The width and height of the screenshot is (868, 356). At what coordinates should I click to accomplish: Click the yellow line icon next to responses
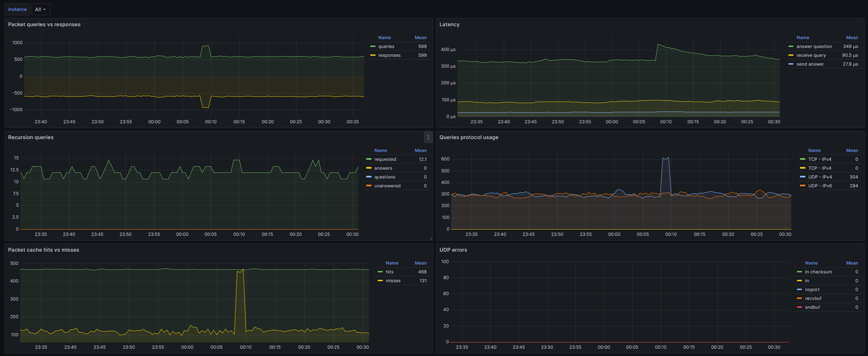click(373, 55)
